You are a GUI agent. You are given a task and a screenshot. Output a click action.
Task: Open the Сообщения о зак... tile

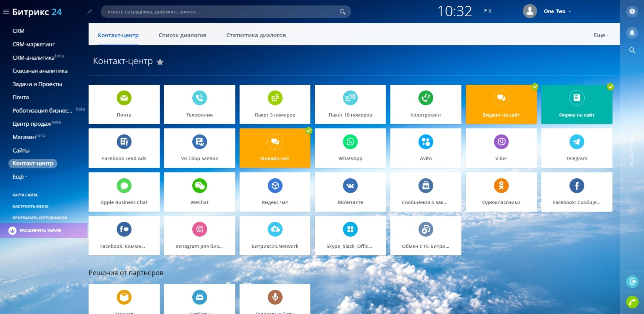point(426,192)
